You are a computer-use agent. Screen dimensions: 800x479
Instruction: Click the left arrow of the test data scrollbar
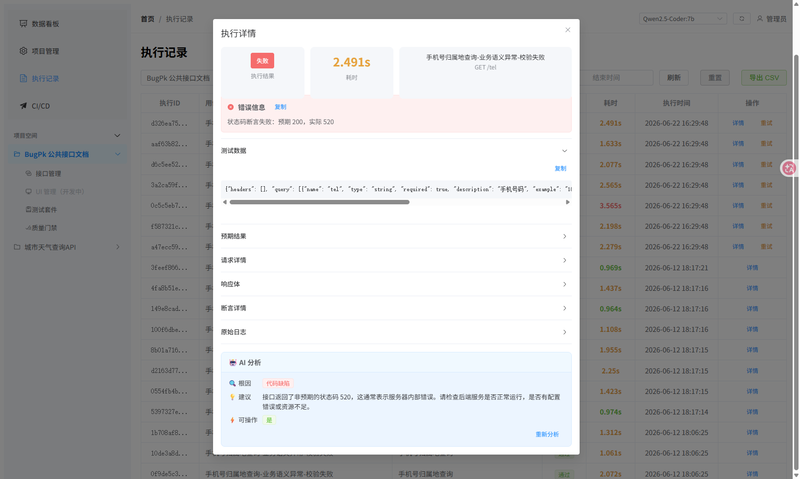[225, 203]
